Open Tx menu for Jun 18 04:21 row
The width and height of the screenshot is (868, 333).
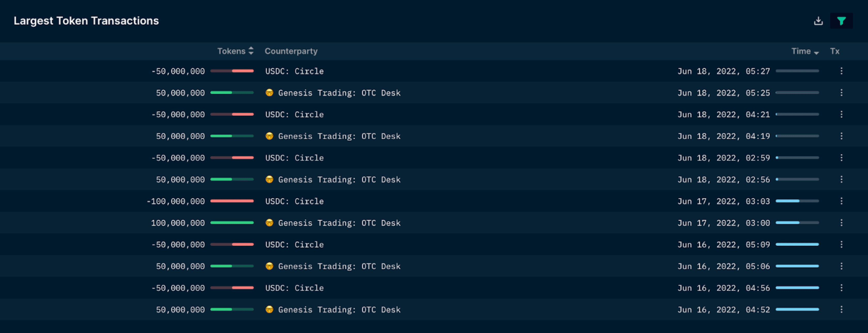pyautogui.click(x=841, y=114)
